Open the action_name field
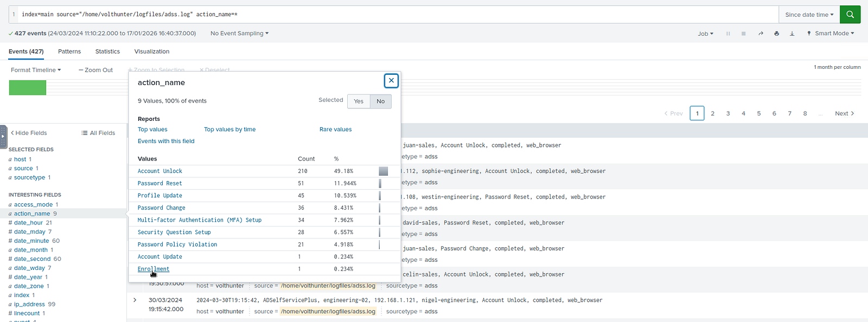868x322 pixels. (33, 214)
